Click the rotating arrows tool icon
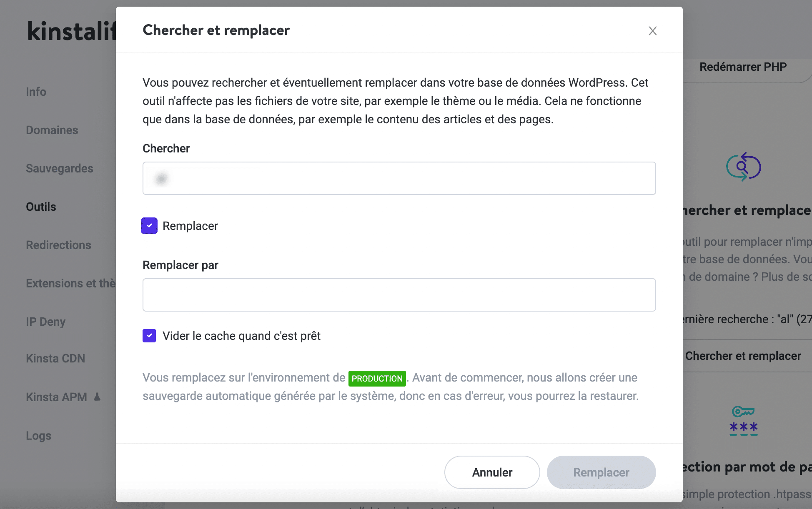This screenshot has width=812, height=509. (742, 166)
